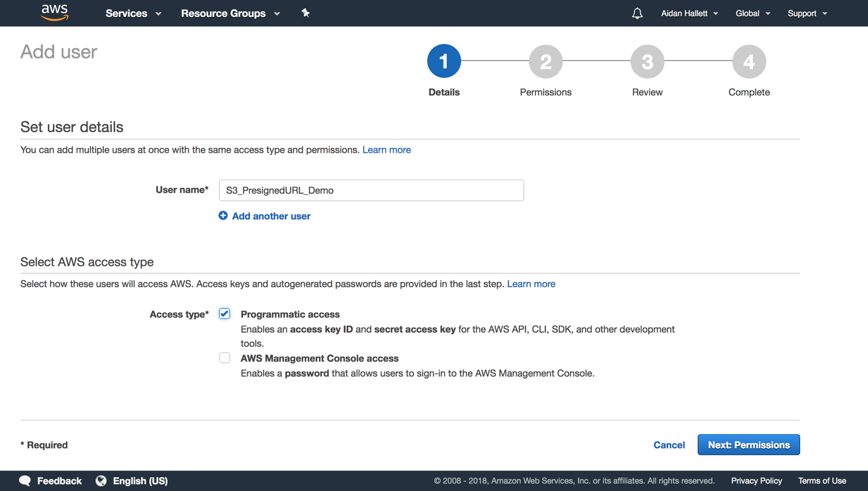
Task: Click the plus icon beside Add another user
Action: point(223,216)
